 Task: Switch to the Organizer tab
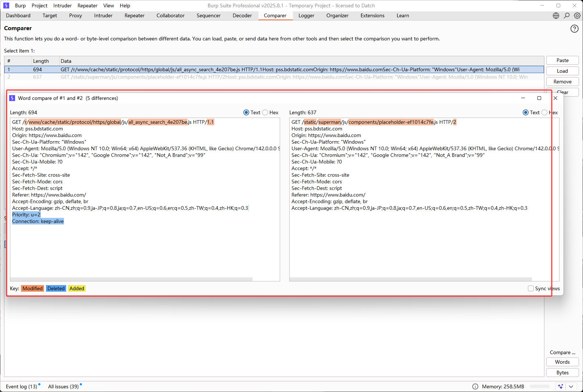337,15
